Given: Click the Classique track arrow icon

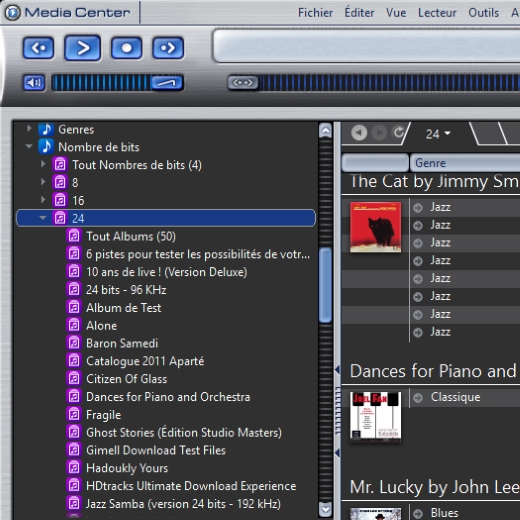Looking at the screenshot, I should tap(418, 398).
